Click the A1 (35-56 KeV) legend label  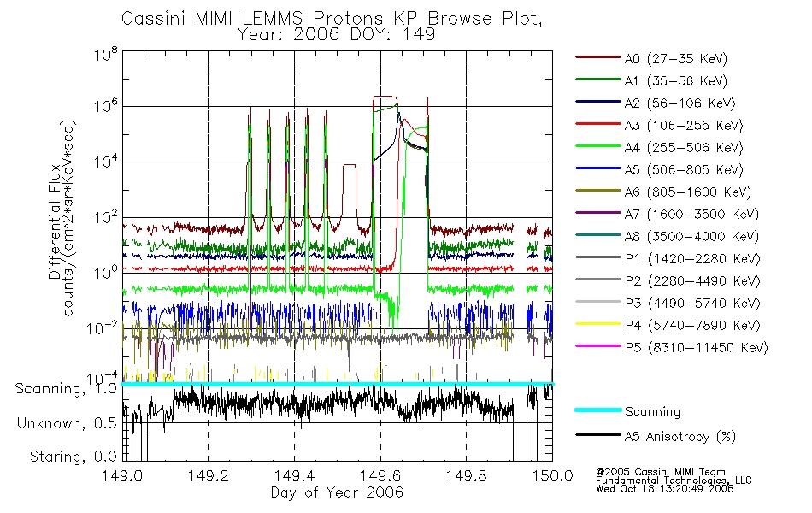pyautogui.click(x=676, y=81)
